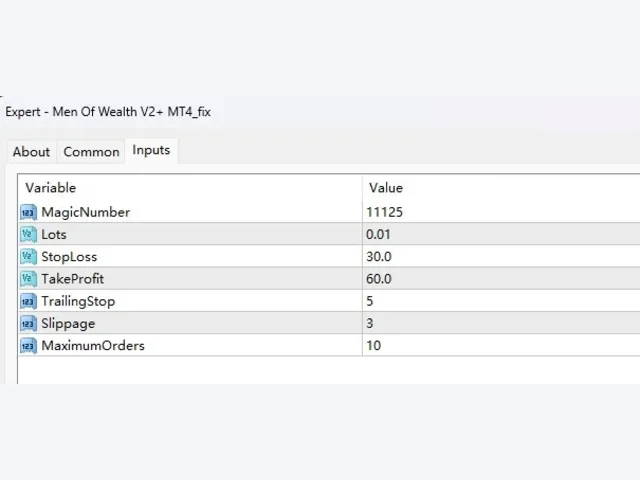Click the Expert - Men Of Wealth title

108,112
